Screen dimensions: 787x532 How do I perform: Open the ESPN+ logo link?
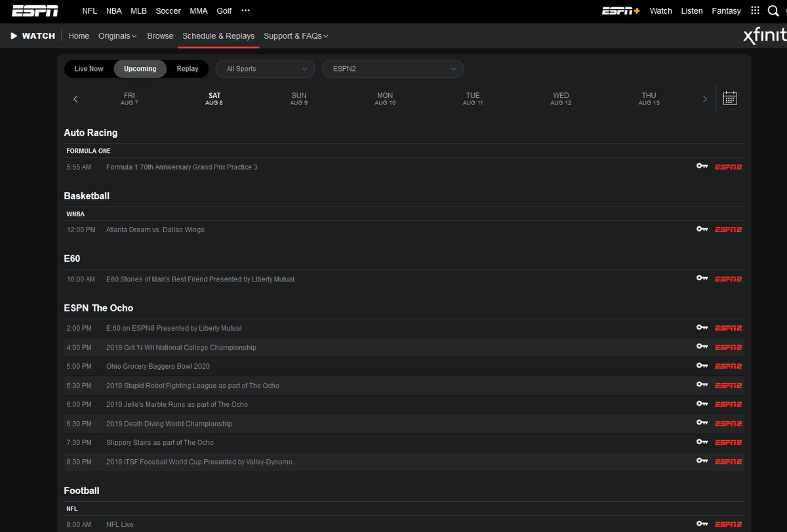621,11
